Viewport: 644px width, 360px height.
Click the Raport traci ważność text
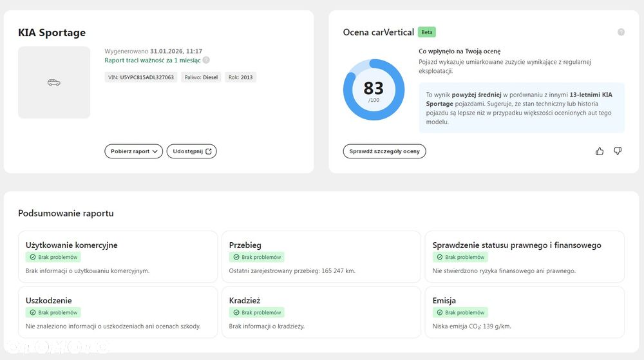click(153, 60)
